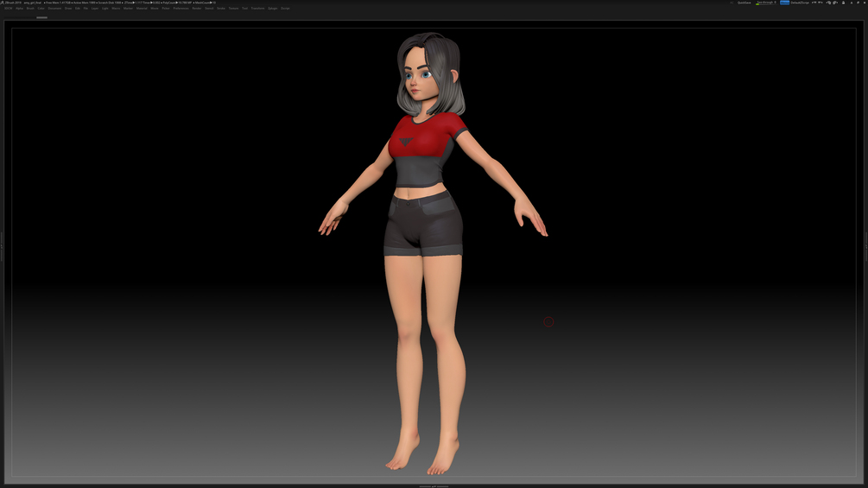This screenshot has width=868, height=488.
Task: Open the Stroke menu
Action: 221,9
